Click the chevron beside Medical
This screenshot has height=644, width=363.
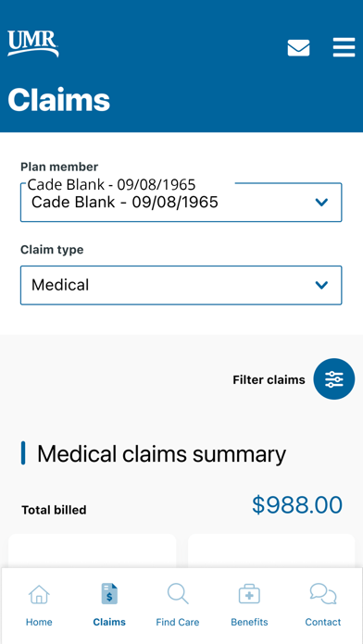coord(321,285)
